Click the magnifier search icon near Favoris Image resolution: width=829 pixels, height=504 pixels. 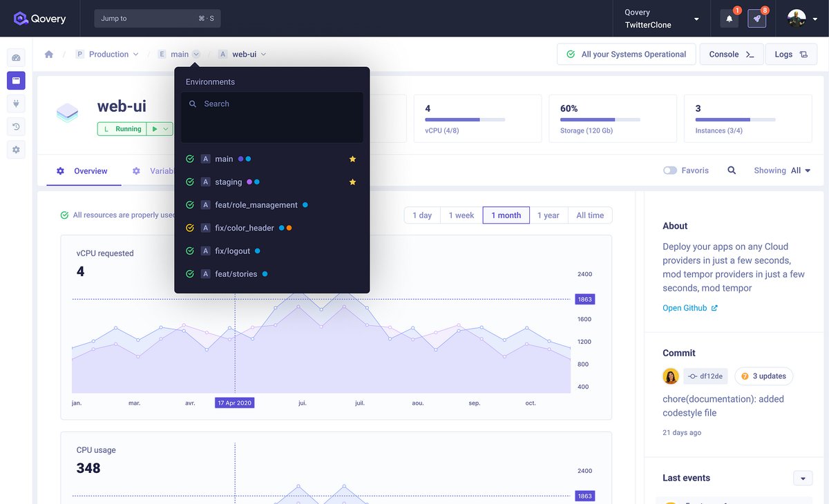click(x=732, y=171)
